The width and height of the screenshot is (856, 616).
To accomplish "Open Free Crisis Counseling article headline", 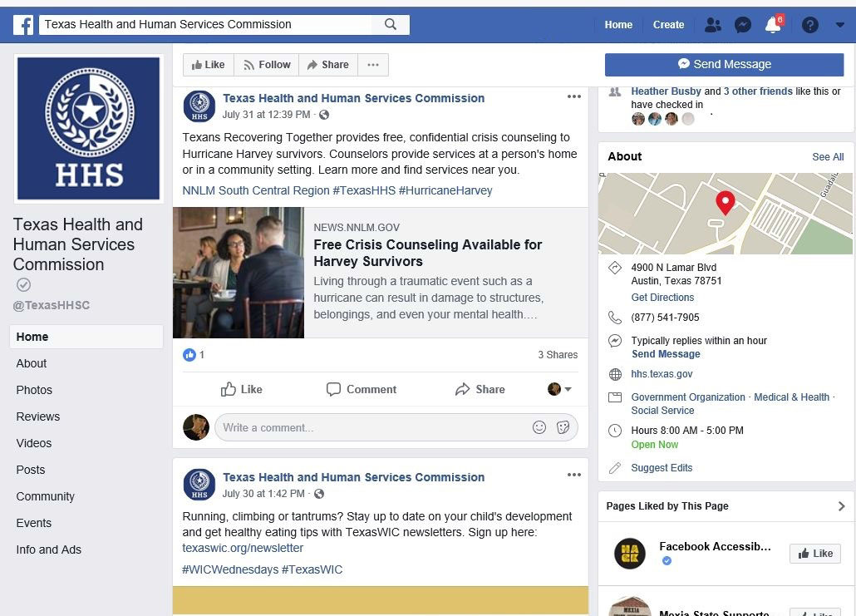I will pyautogui.click(x=427, y=253).
